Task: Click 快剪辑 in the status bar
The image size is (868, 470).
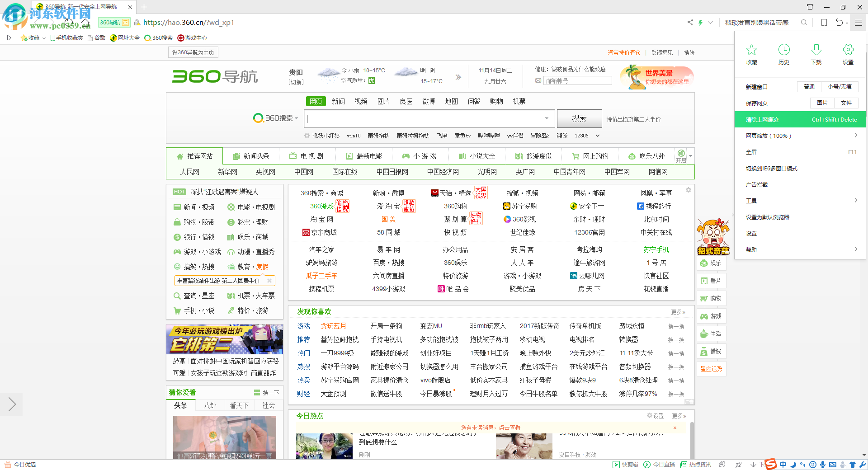Action: point(625,465)
